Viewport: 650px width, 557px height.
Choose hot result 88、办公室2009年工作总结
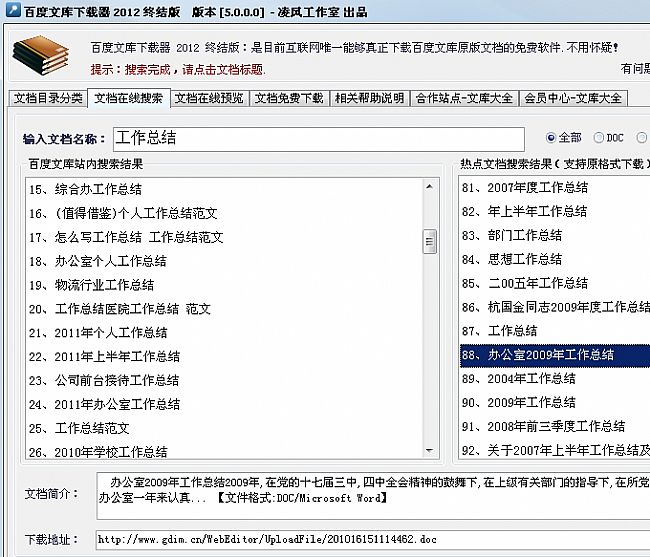(537, 355)
